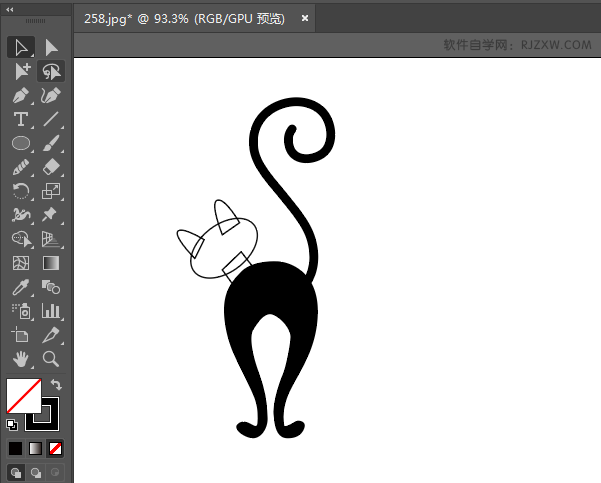The image size is (601, 483).
Task: Switch to the 258.jpg document tab
Action: (x=184, y=18)
